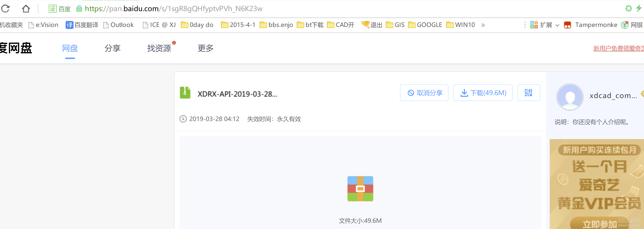The width and height of the screenshot is (644, 229).
Task: Open the xdcad_com user avatar
Action: tap(570, 97)
